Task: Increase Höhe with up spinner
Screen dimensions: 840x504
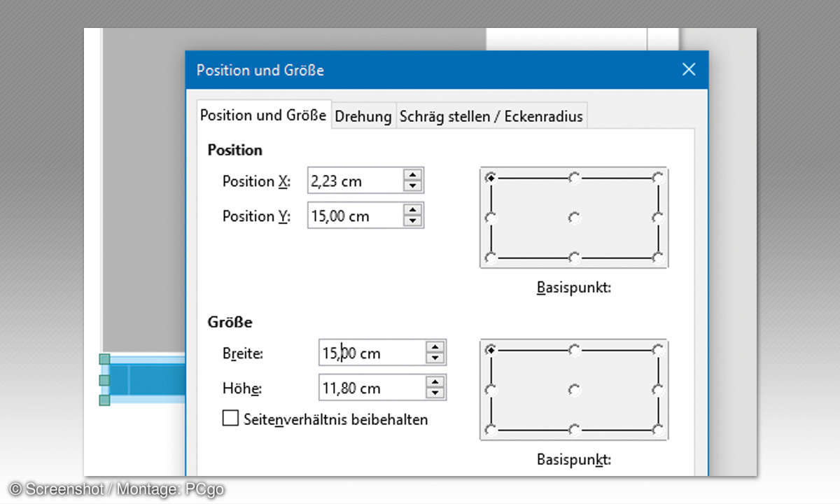Action: (x=436, y=382)
